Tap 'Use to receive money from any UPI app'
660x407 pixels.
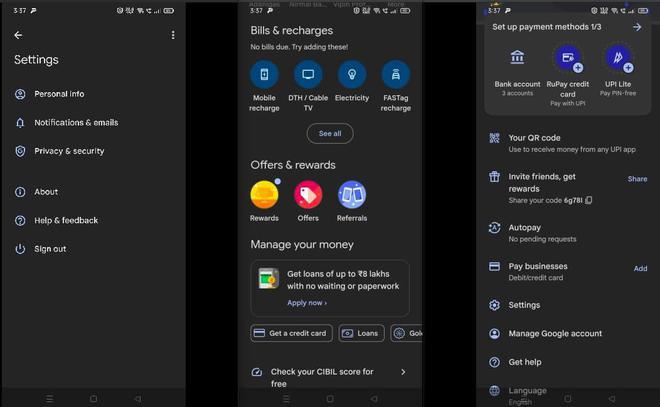pyautogui.click(x=572, y=149)
